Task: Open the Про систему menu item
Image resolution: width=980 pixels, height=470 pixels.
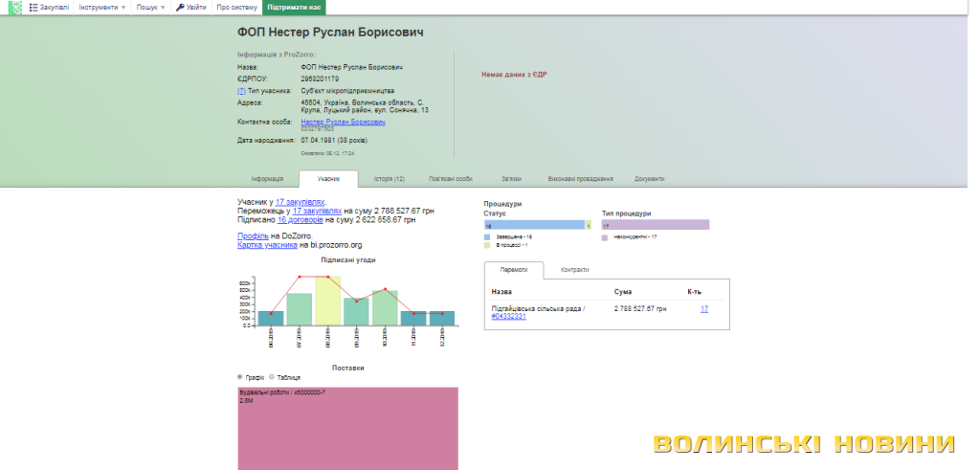Action: coord(235,8)
